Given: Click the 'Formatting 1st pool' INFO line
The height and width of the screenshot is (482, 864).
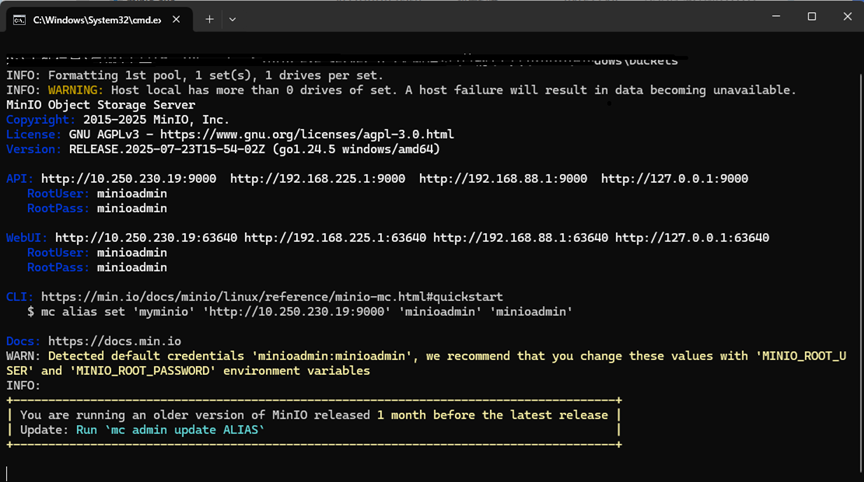Looking at the screenshot, I should pyautogui.click(x=195, y=75).
